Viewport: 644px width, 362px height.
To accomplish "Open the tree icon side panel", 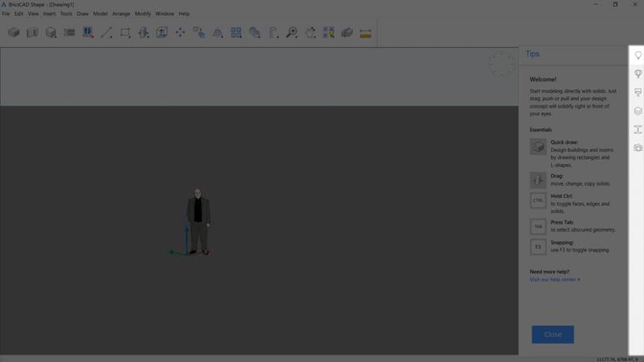I will [x=638, y=74].
